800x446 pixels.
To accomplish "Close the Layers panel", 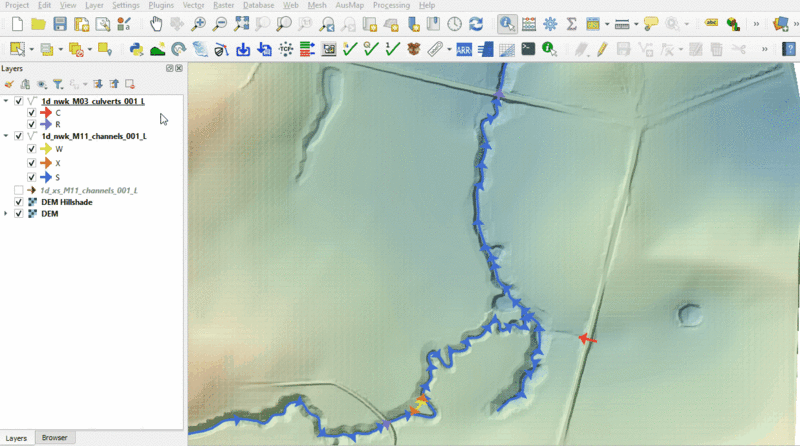I will (x=179, y=68).
